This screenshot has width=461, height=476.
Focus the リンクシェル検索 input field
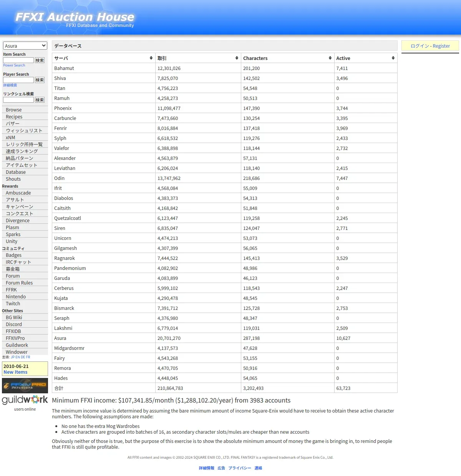[x=18, y=100]
